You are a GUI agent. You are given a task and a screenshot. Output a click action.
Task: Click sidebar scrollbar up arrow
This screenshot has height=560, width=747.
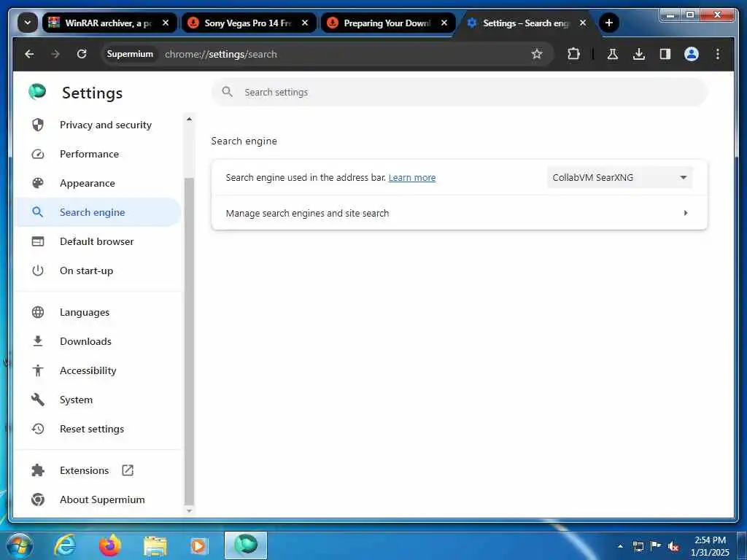pyautogui.click(x=189, y=119)
